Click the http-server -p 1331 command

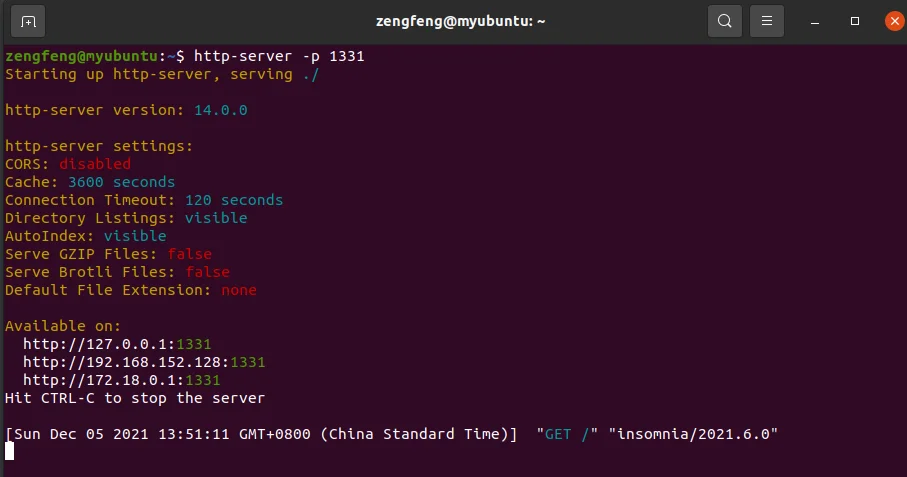(x=279, y=56)
